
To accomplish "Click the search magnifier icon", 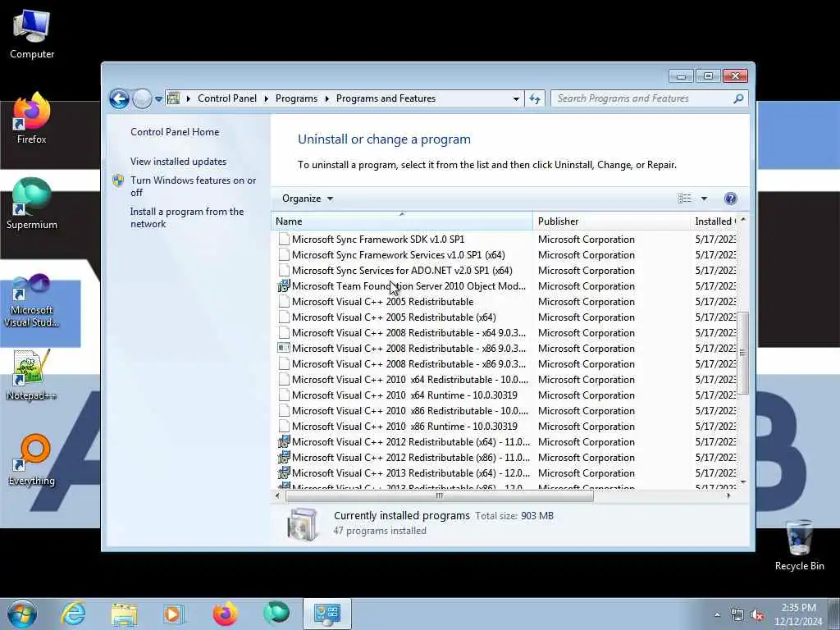I will pos(738,98).
